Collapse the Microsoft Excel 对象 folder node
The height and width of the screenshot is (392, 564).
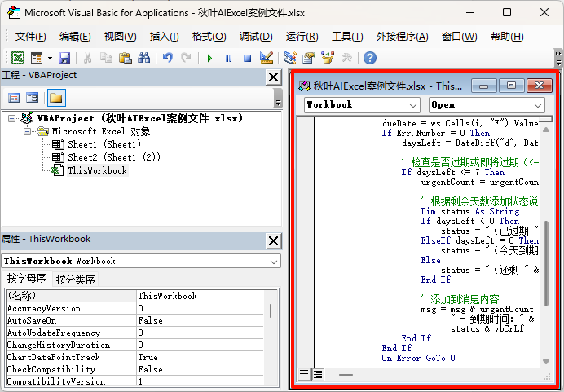27,131
